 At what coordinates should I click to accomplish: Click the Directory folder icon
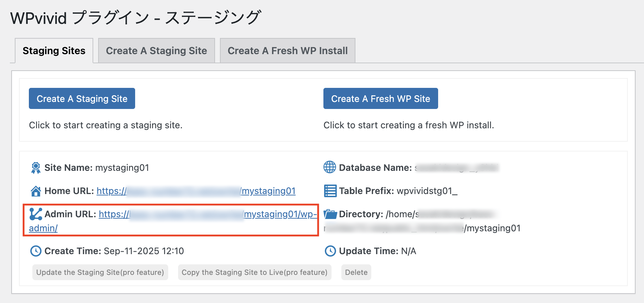pos(330,214)
